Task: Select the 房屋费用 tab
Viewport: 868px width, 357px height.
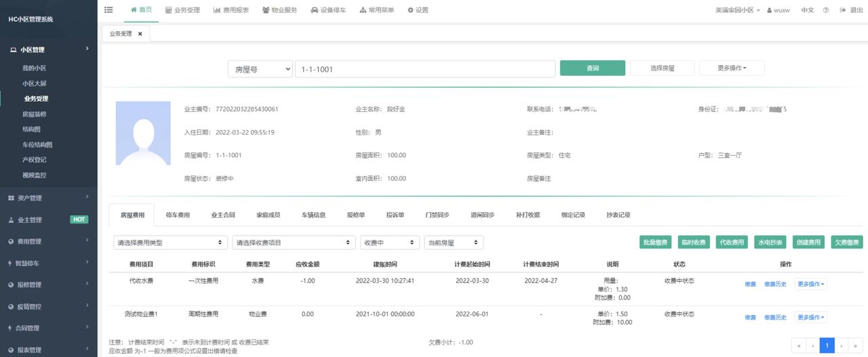Action: tap(132, 215)
